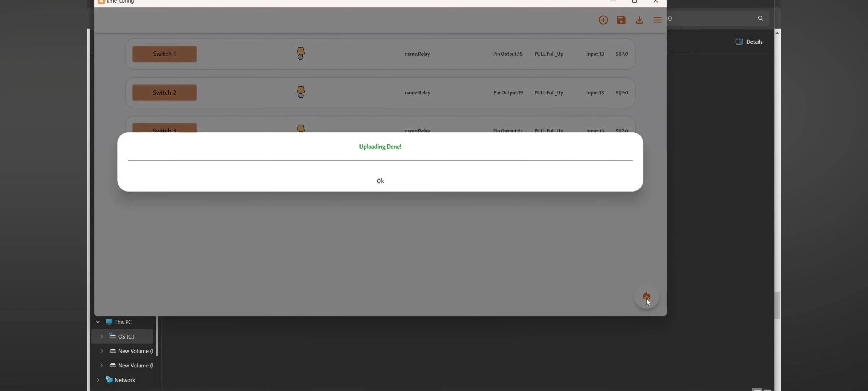Download the configuration via the download icon
Screen dimensions: 868x391
tap(639, 20)
